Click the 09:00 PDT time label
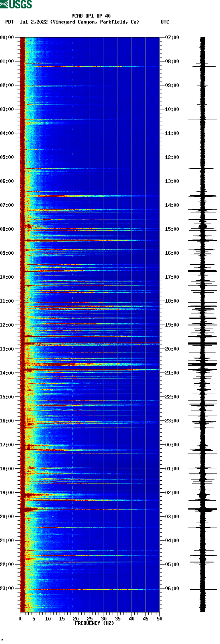The height and width of the screenshot is (644, 220). click(7, 253)
